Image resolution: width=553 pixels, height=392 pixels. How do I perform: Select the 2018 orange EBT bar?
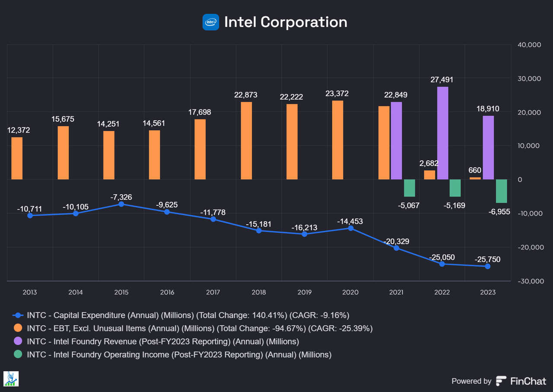[x=246, y=140]
